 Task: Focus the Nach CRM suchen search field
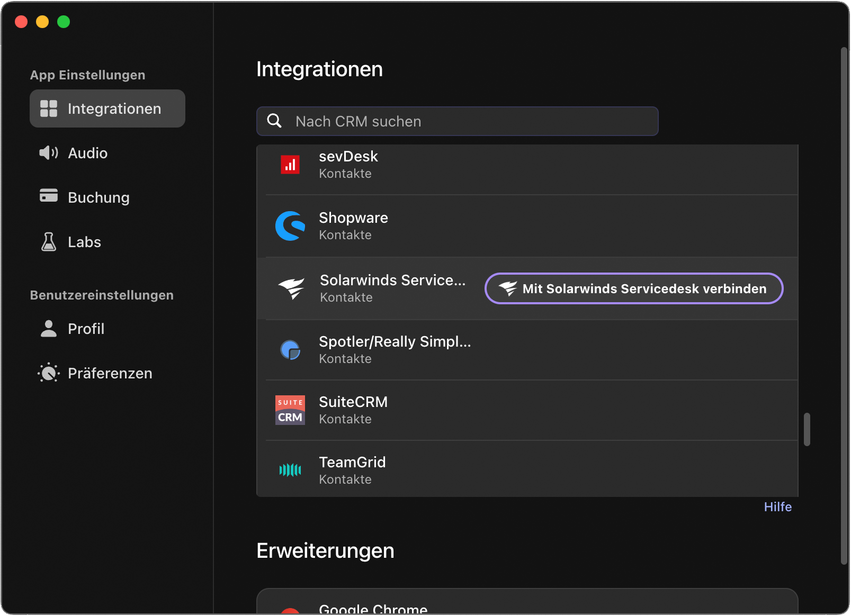click(458, 121)
